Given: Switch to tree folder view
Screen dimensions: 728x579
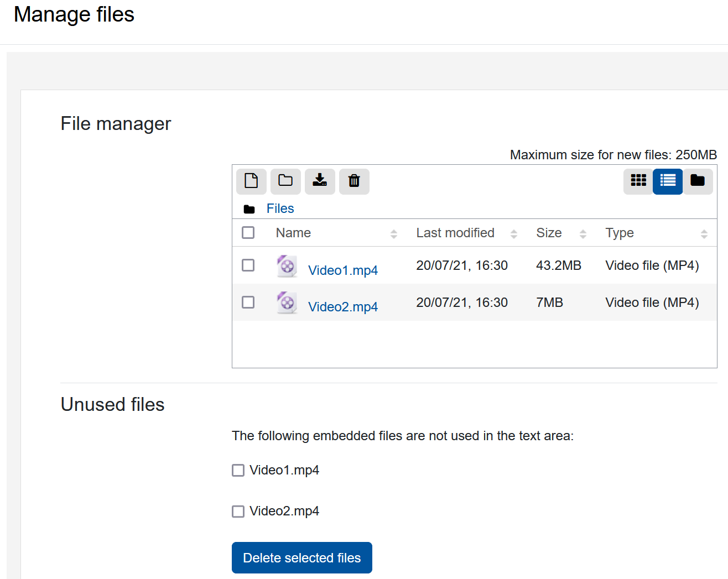Looking at the screenshot, I should 698,181.
